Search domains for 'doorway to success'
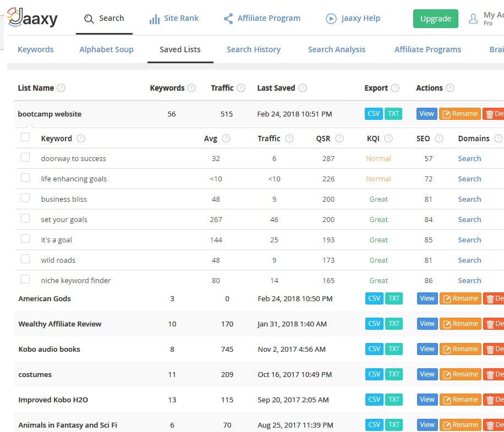504x432 pixels. coord(469,159)
